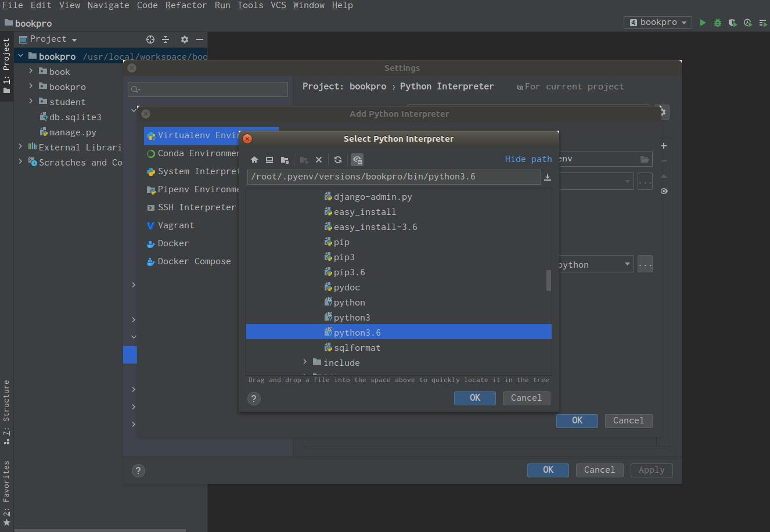Collapse the bookpro root folder
This screenshot has height=532, width=770.
click(21, 56)
